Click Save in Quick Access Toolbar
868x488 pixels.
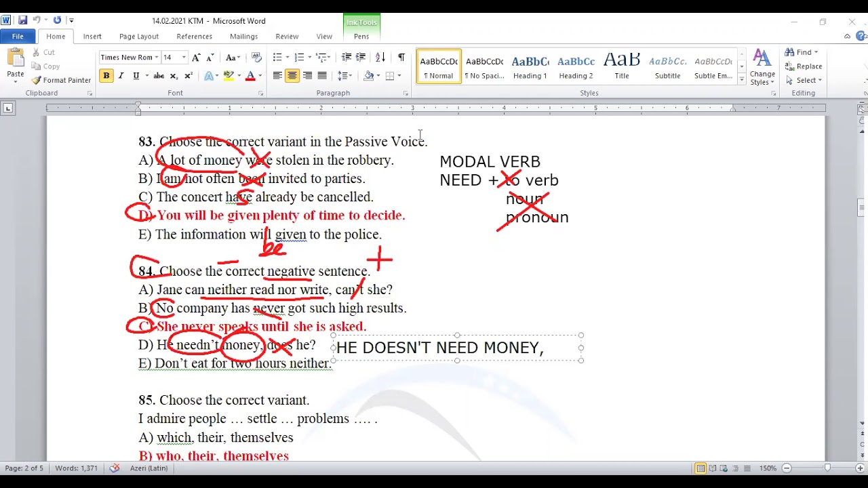click(23, 20)
